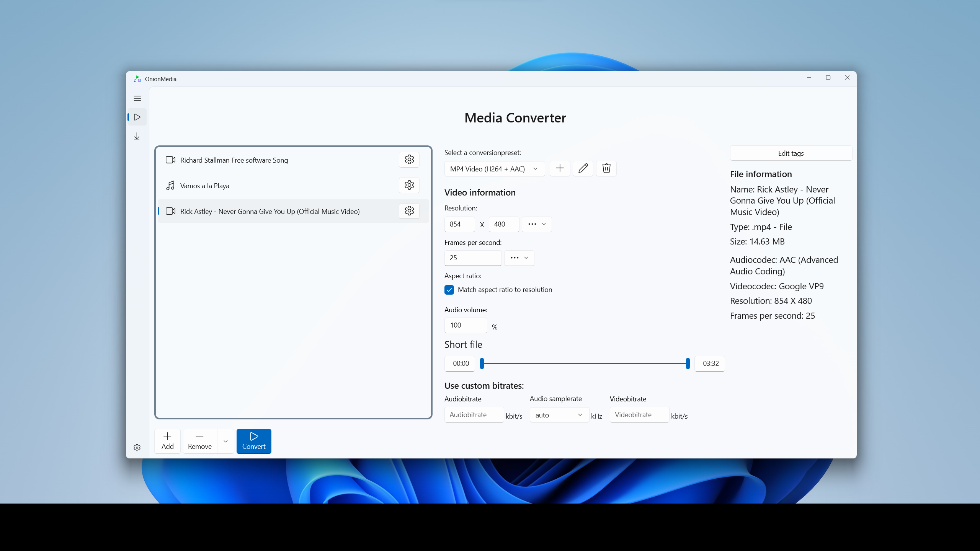Click the music note icon of Vamos a la Playa
Screen dimensions: 980x551
170,186
